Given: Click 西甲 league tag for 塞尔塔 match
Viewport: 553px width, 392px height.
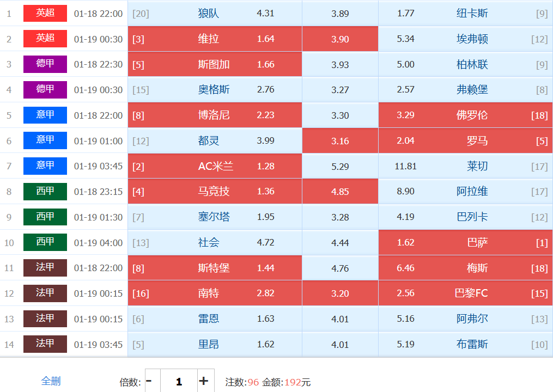Looking at the screenshot, I should click(45, 217).
